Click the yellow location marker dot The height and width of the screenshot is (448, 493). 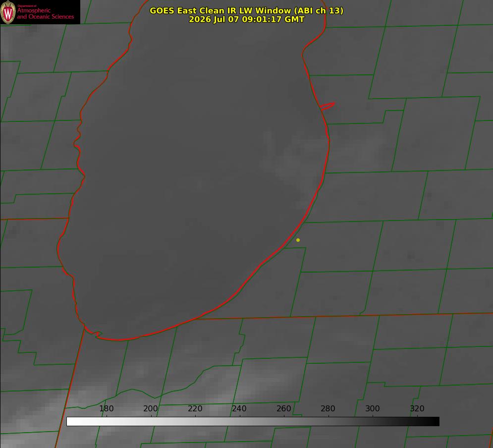pos(298,240)
